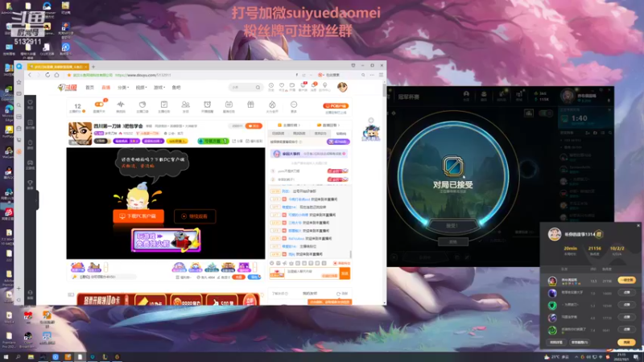644x362 pixels.
Task: Expand the 游戏 dropdown menu
Action: click(x=159, y=88)
